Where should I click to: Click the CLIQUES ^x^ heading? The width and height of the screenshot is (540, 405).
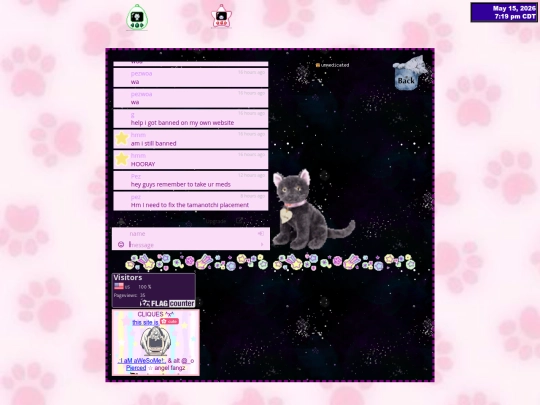156,314
